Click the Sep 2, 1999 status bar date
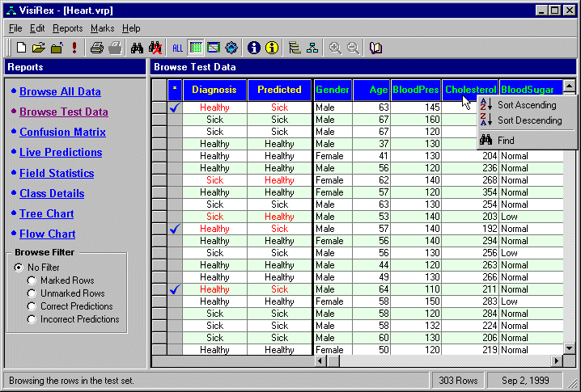Screen dimensions: 581x392 tap(525, 381)
